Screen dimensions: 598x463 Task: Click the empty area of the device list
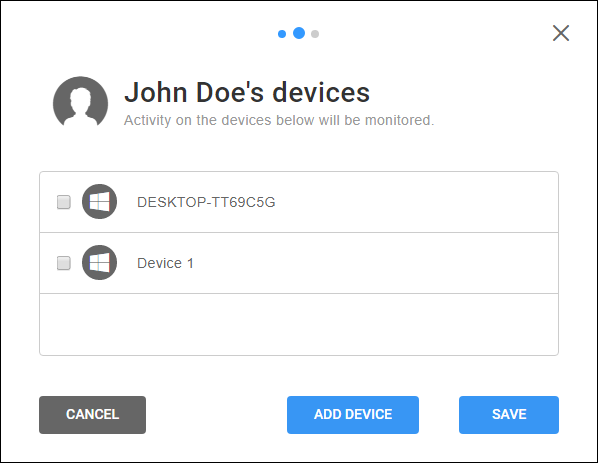pyautogui.click(x=299, y=324)
